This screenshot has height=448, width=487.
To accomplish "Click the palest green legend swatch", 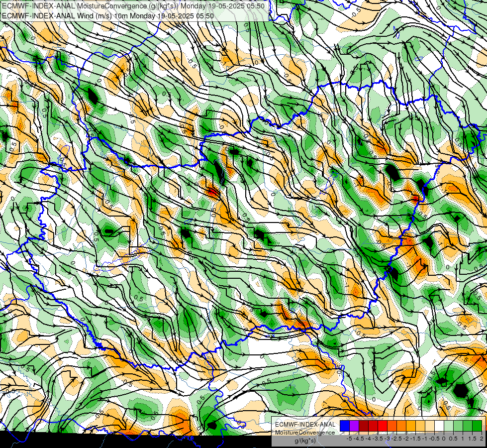I will pos(449,426).
